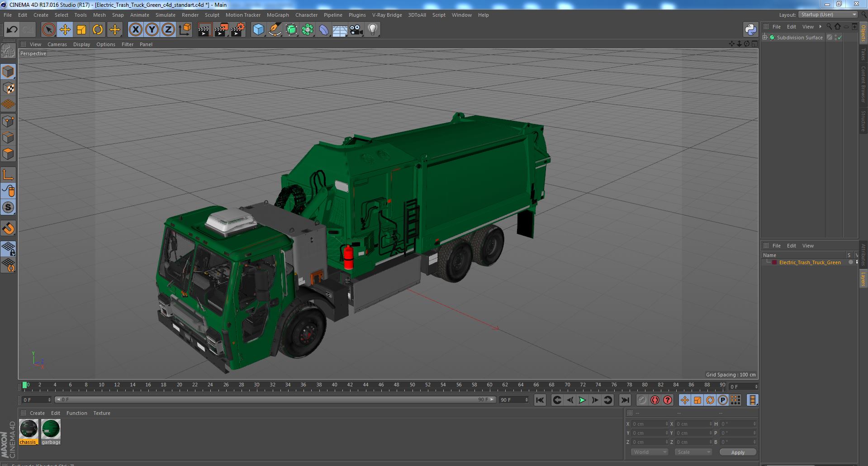The width and height of the screenshot is (868, 466).
Task: Switch to Edges mode
Action: (x=8, y=138)
